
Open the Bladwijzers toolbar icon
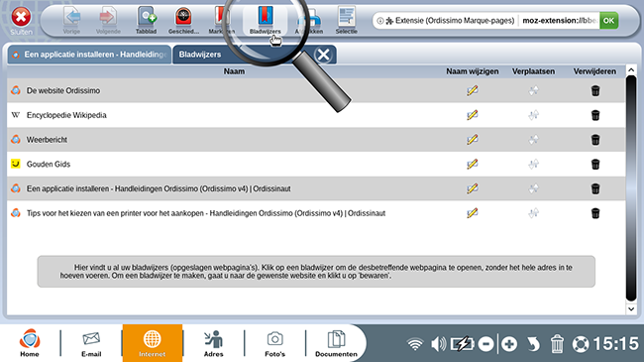click(x=266, y=20)
